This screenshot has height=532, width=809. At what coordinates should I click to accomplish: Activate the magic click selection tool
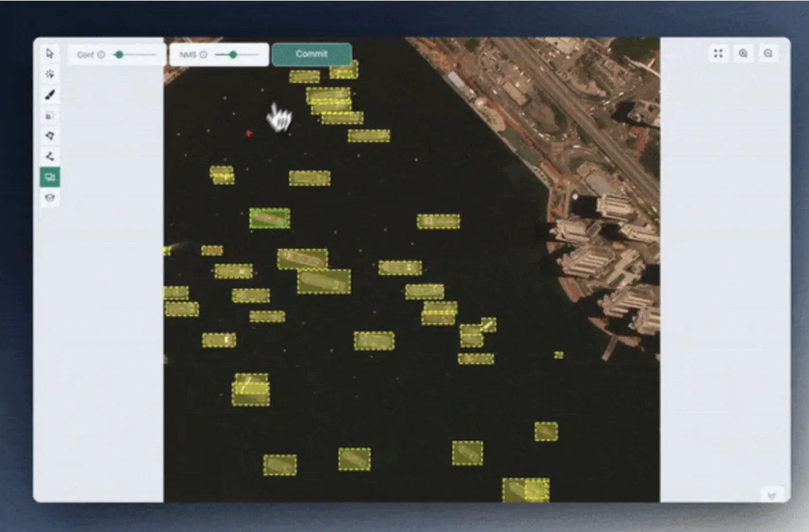[x=50, y=74]
